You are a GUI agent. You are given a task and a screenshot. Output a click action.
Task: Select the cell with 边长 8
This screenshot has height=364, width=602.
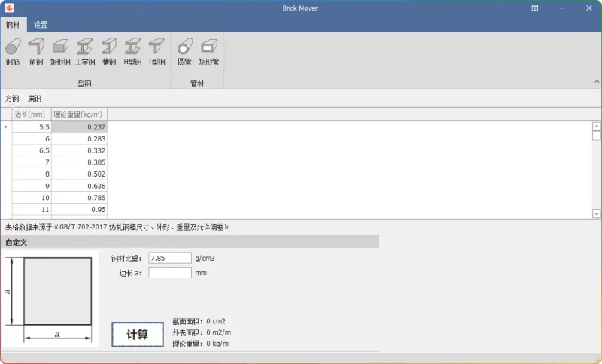click(x=32, y=174)
